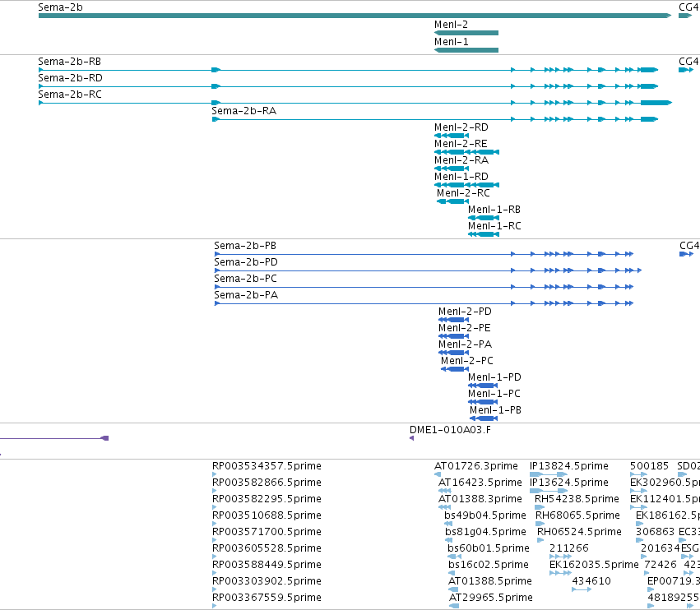Click the IP13624.5prime EST glyph

(549, 491)
